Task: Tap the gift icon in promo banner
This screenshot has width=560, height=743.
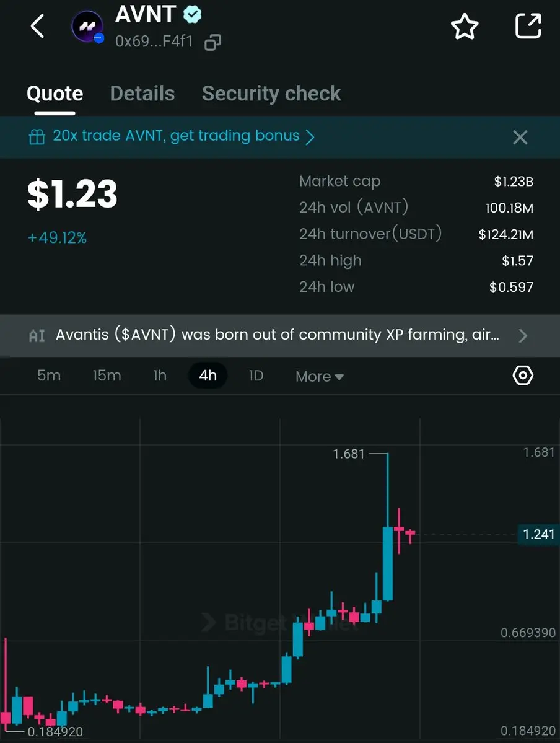Action: (x=37, y=137)
